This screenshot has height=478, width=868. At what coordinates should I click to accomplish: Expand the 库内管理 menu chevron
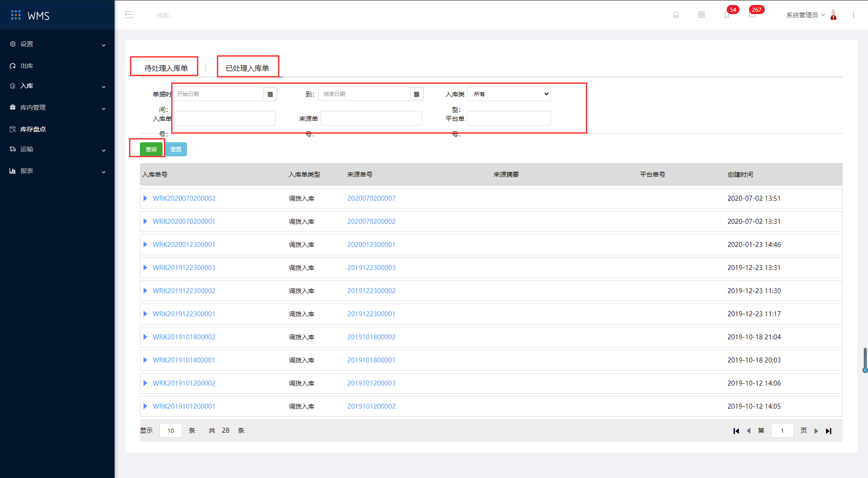pyautogui.click(x=104, y=109)
